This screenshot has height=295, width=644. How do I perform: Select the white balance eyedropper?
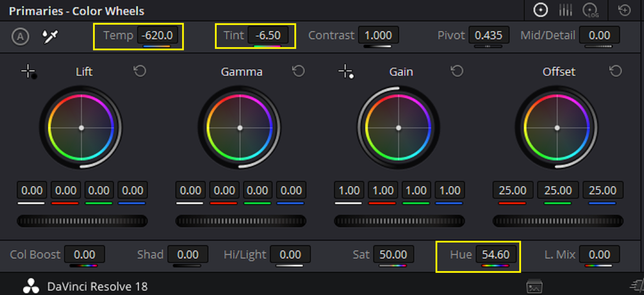51,36
